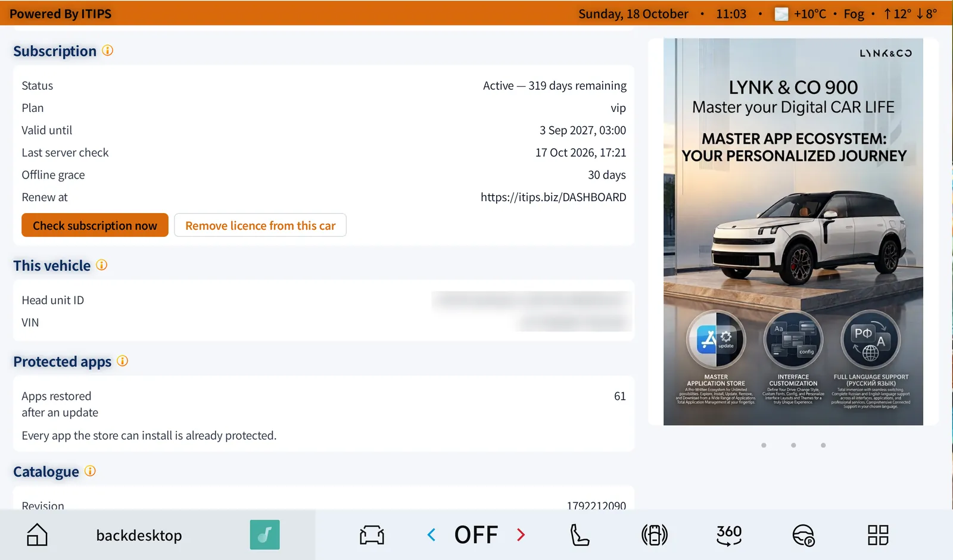953x560 pixels.
Task: Select the first carousel dot
Action: pos(764,445)
